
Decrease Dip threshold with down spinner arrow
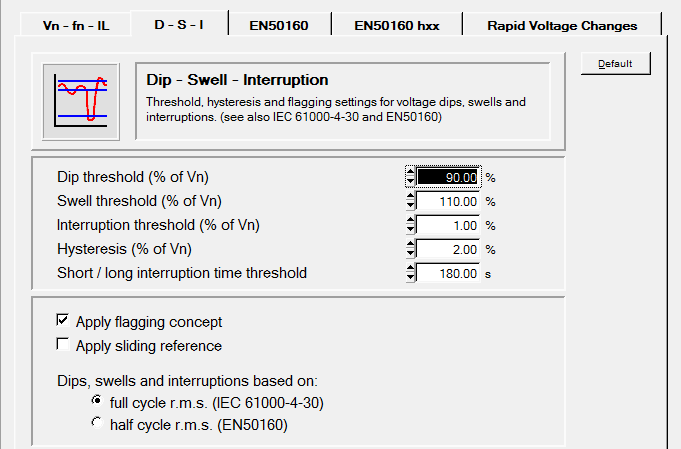[x=410, y=182]
